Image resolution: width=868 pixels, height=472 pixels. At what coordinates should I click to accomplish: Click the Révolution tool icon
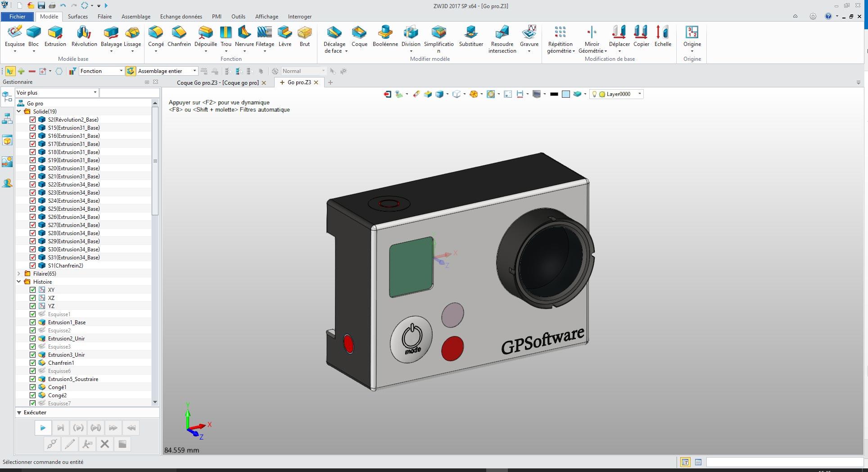click(x=84, y=36)
